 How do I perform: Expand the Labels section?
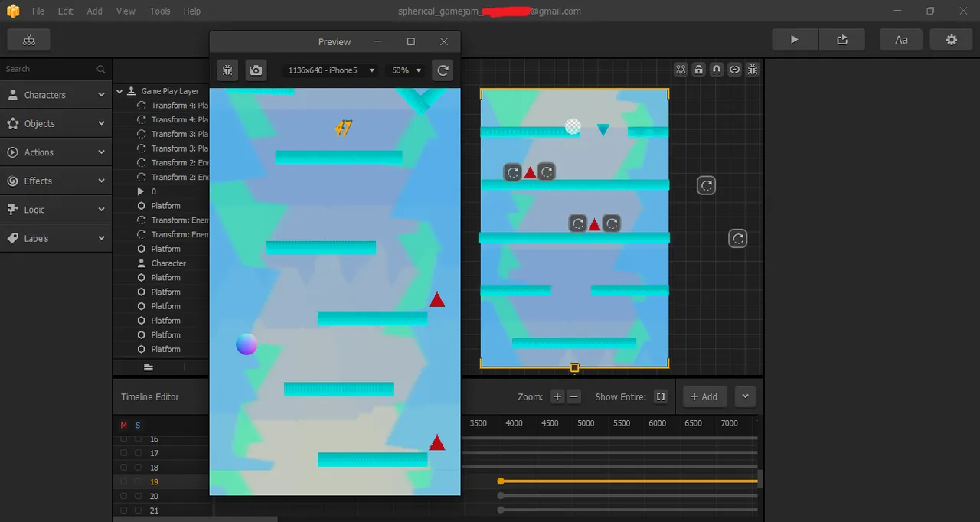pyautogui.click(x=56, y=238)
